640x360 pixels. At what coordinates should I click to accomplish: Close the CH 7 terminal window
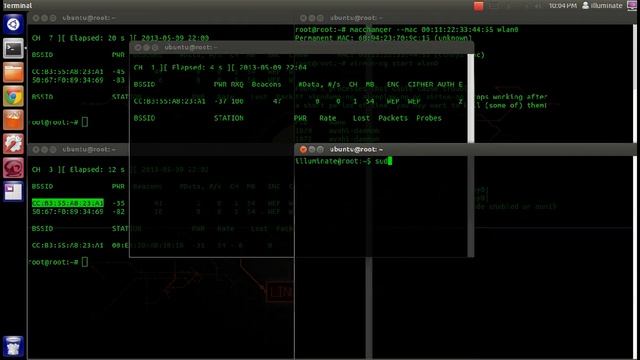coord(36,18)
